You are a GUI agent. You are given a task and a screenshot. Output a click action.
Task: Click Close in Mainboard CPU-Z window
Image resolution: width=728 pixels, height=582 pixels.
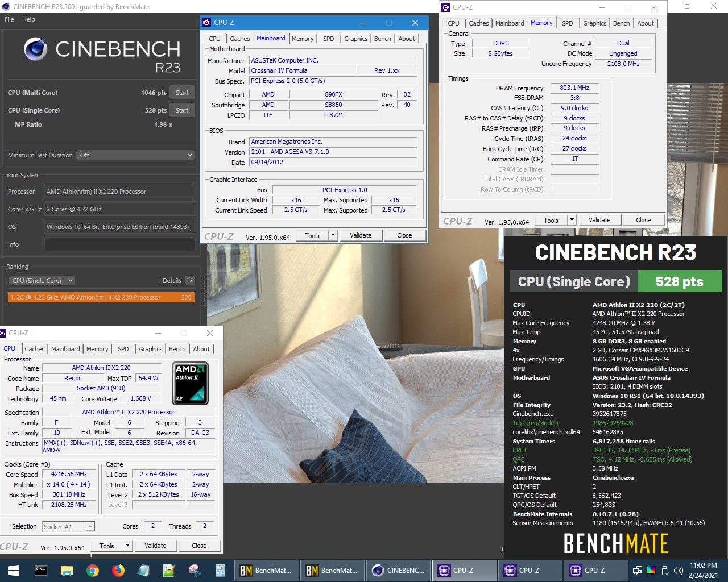pos(404,235)
